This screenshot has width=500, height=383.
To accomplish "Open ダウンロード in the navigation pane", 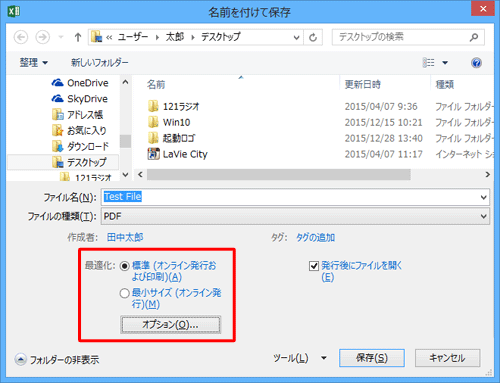I will tap(81, 146).
